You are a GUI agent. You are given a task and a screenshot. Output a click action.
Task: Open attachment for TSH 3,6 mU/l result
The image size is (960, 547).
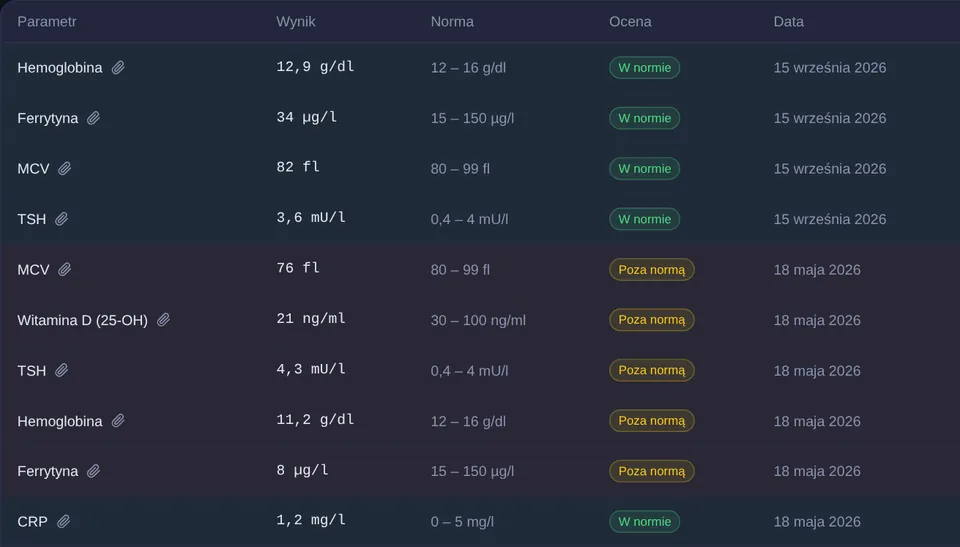(x=61, y=219)
